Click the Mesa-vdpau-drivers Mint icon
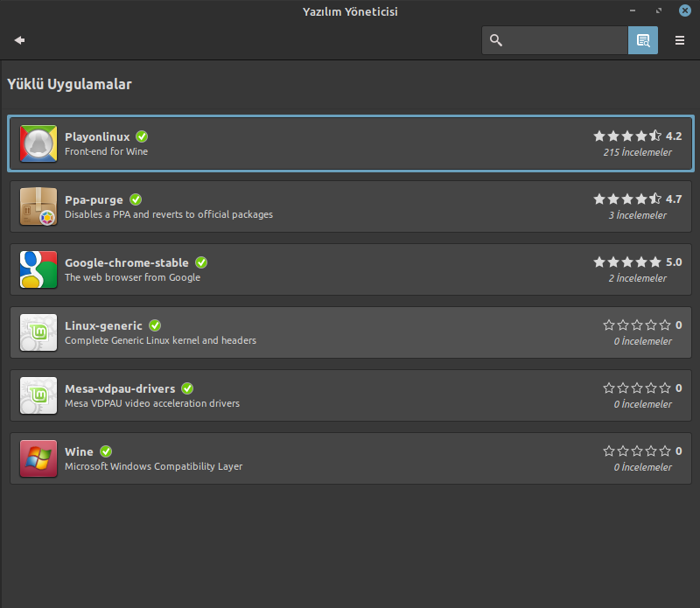Viewport: 700px width, 608px height. 38,395
